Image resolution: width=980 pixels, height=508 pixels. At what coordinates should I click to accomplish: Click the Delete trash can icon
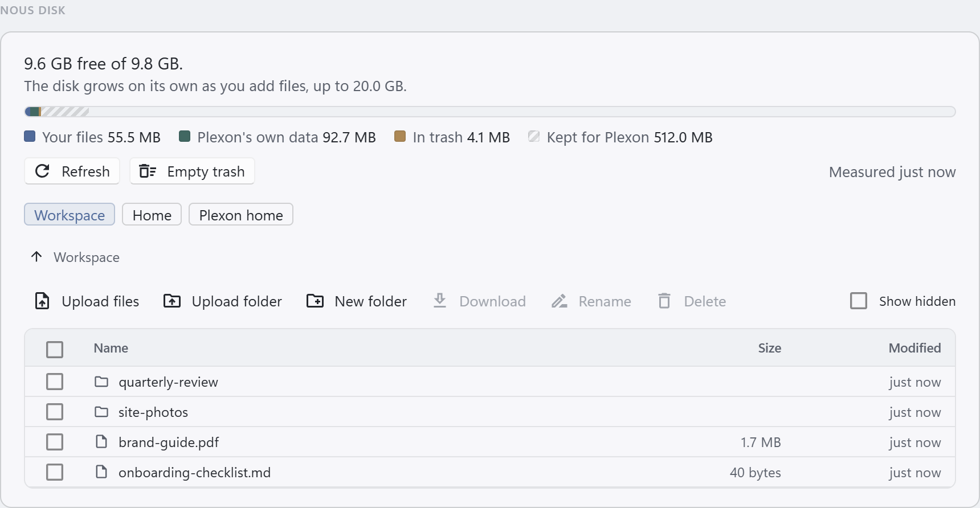[x=664, y=301]
